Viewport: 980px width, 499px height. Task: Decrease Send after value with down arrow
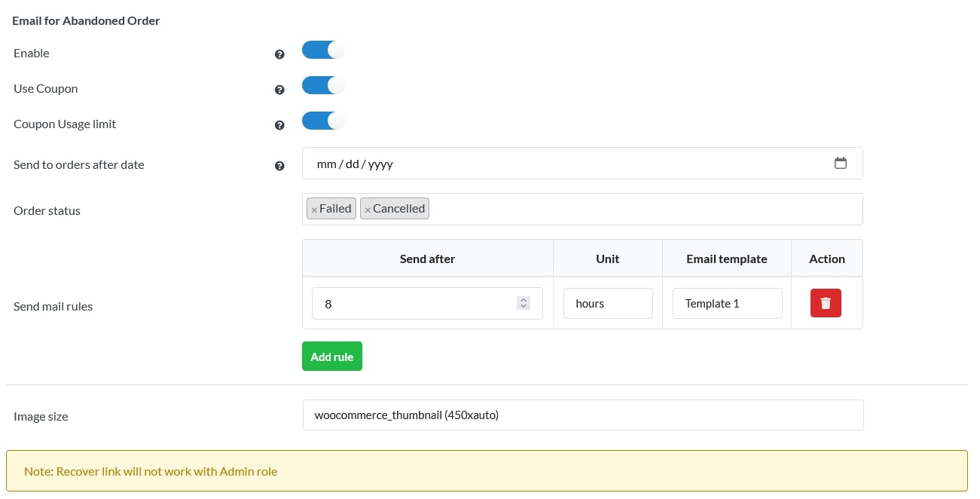tap(524, 307)
